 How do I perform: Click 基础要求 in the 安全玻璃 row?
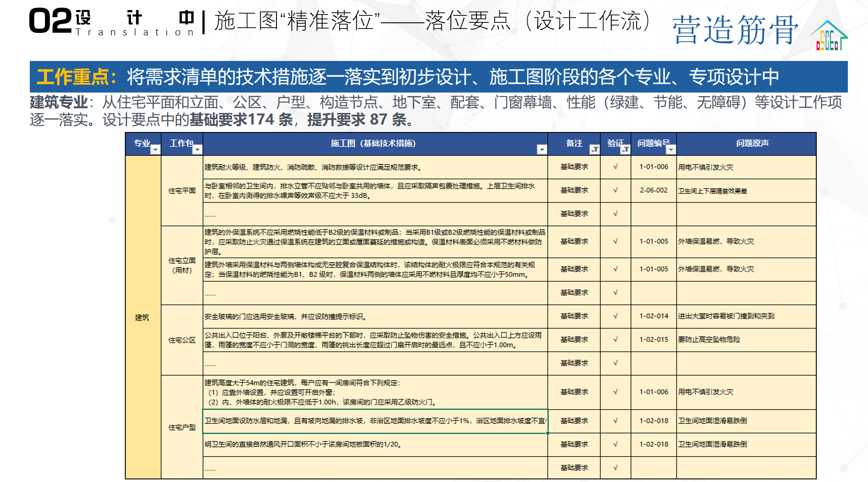[x=574, y=316]
